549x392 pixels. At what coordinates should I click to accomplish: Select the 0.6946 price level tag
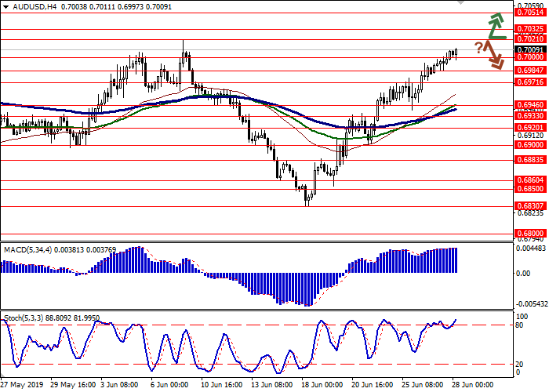click(530, 103)
